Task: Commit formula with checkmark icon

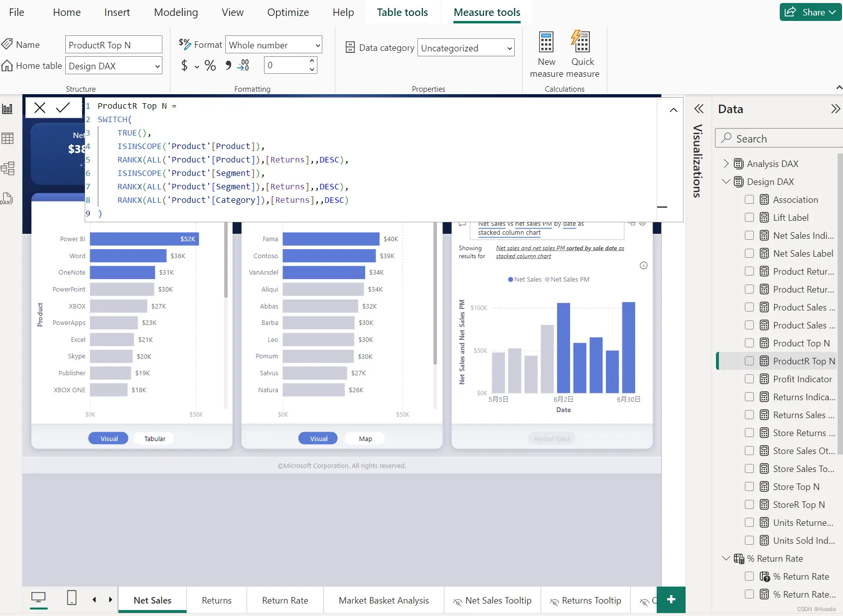Action: [x=63, y=108]
